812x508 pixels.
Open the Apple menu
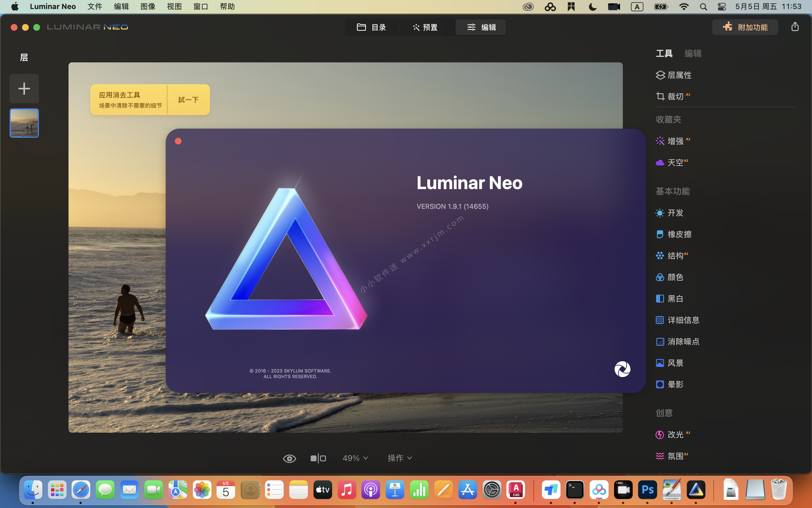coord(15,7)
